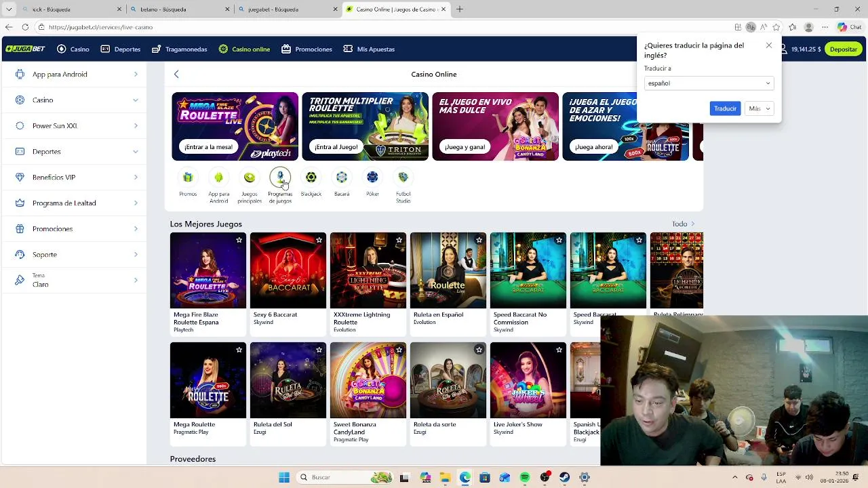This screenshot has width=868, height=488.
Task: Click ¡Juega y gana! banner button
Action: [465, 146]
